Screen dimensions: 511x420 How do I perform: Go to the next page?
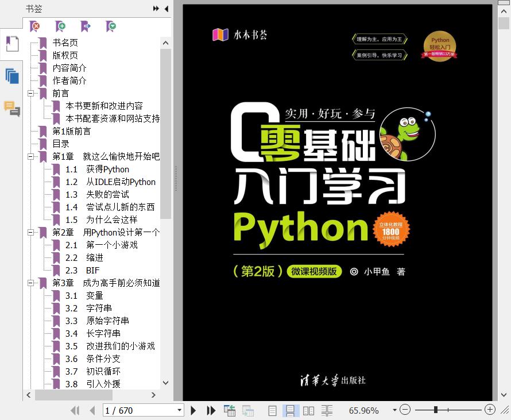click(193, 410)
